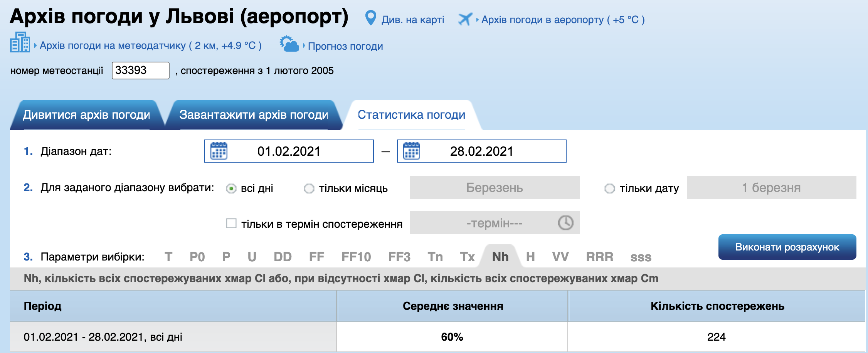Click the 'Виконати розрахунок' button

point(787,247)
